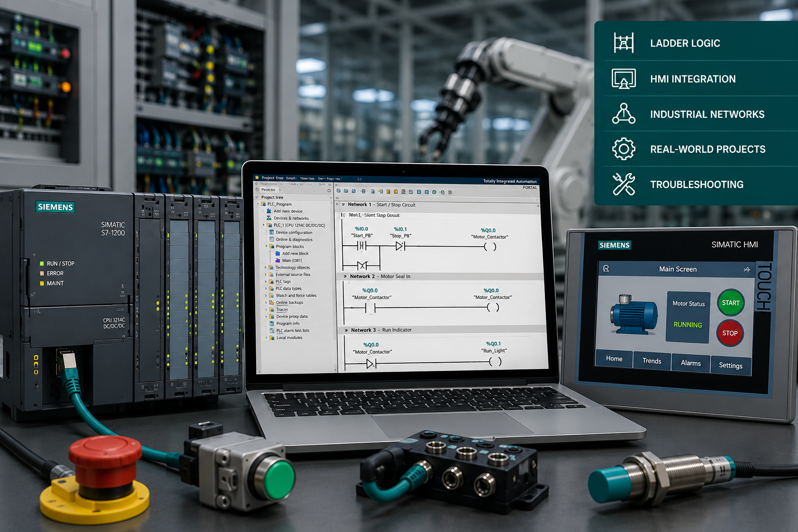Click the SIMATIC HMI label on panel

click(x=735, y=245)
